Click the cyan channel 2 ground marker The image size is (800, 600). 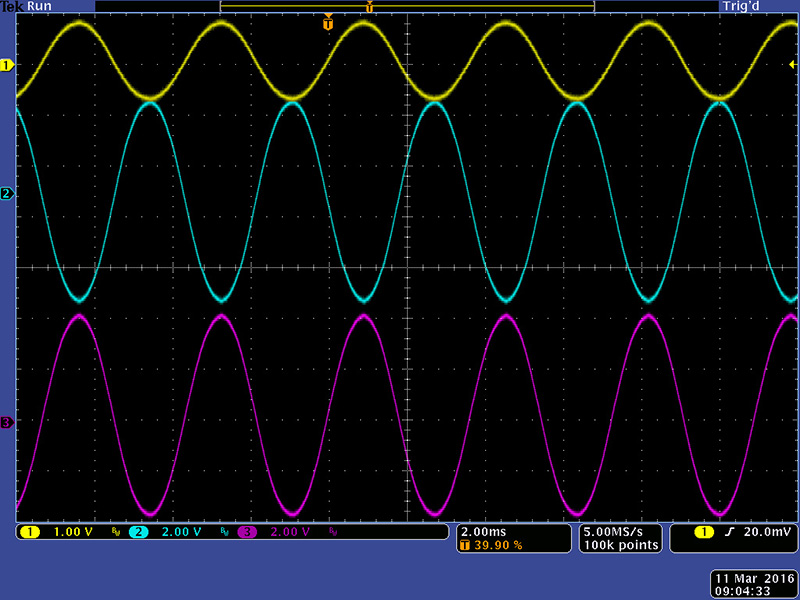[x=7, y=193]
